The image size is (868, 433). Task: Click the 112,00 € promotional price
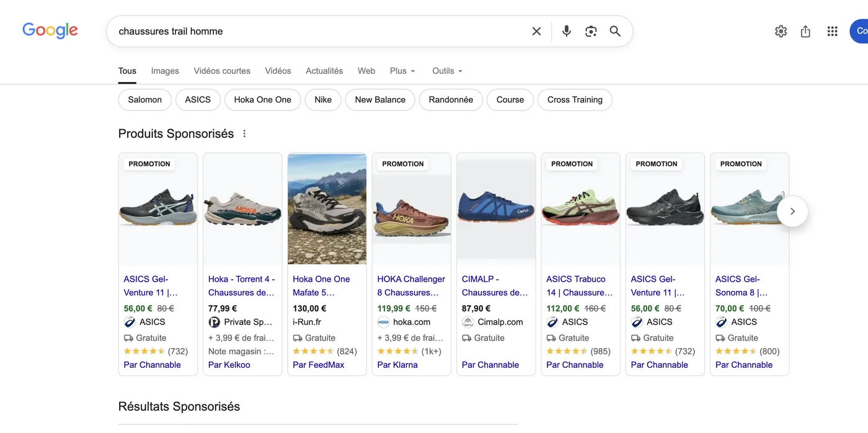pyautogui.click(x=563, y=308)
